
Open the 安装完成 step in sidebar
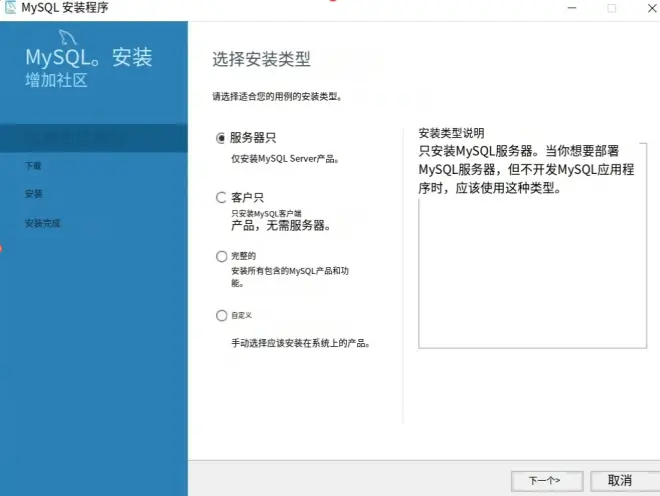tap(43, 223)
